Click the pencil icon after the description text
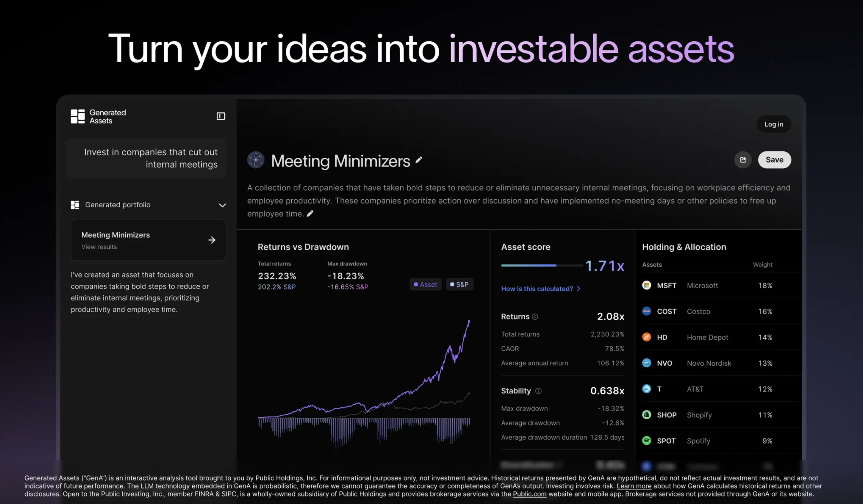The image size is (863, 504). 310,214
